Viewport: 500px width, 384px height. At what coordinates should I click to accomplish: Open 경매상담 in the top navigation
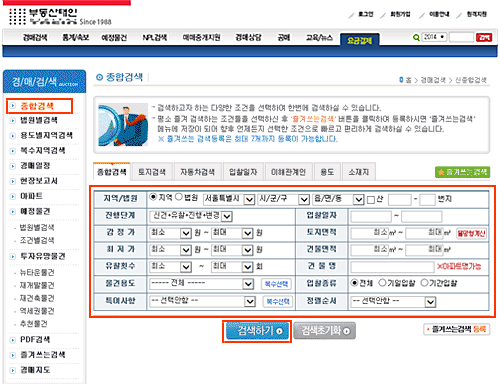[x=248, y=38]
